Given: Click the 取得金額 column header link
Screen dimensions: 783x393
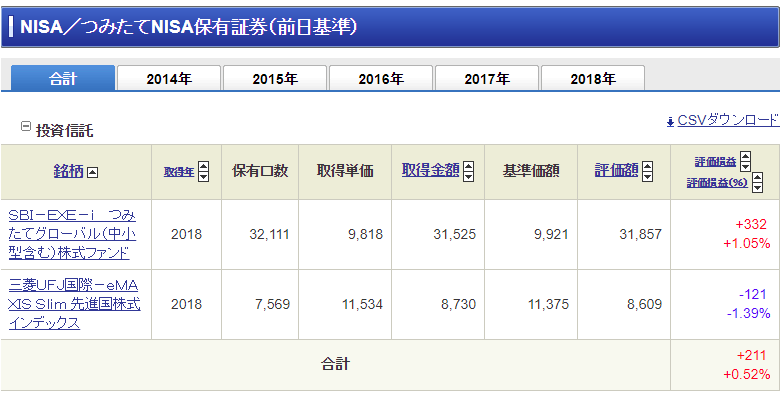Looking at the screenshot, I should pos(430,170).
